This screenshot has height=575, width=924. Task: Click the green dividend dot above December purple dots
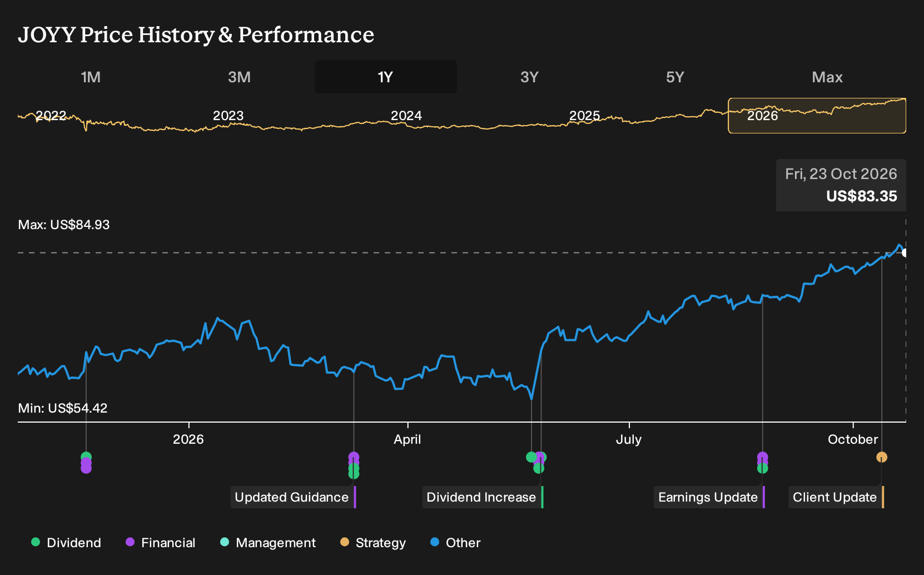pyautogui.click(x=86, y=457)
